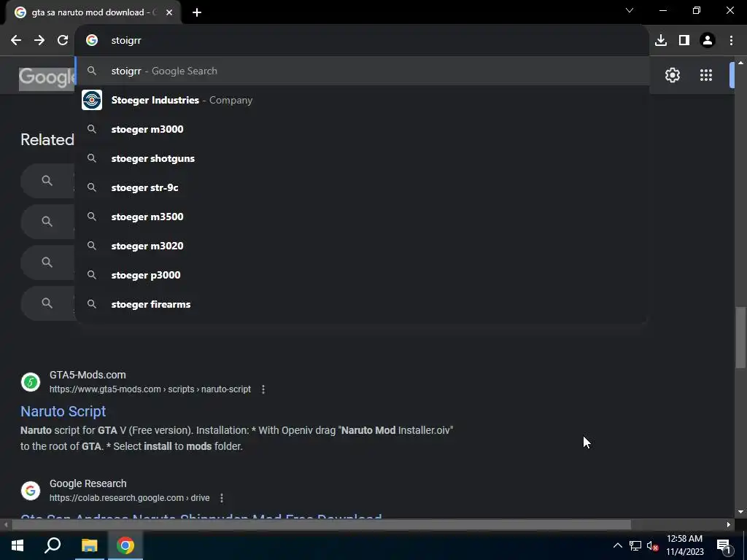This screenshot has width=747, height=560.
Task: Reload the current page
Action: click(x=63, y=41)
